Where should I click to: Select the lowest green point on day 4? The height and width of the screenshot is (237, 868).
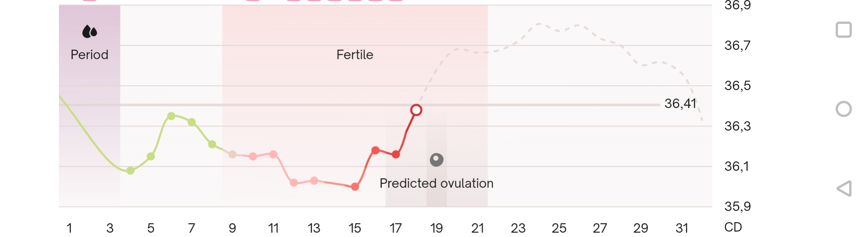[x=131, y=170]
